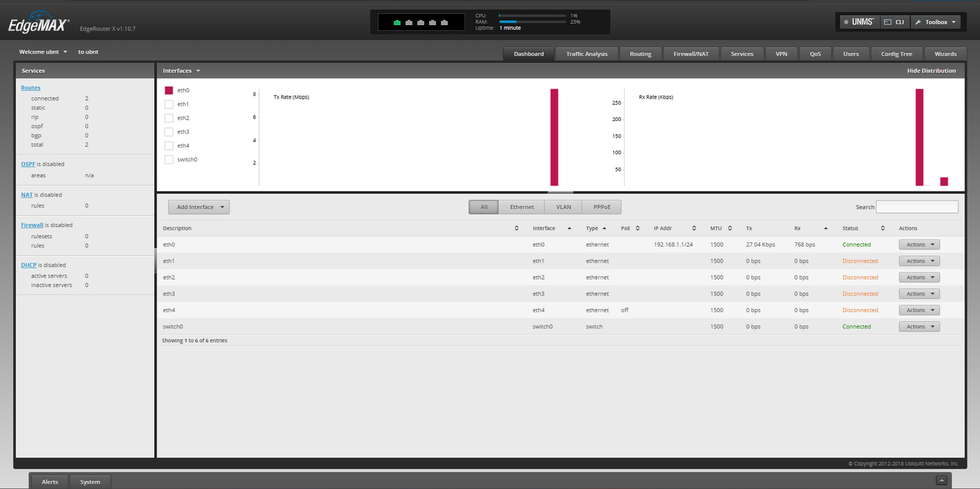Click the interface Search input field

click(916, 207)
